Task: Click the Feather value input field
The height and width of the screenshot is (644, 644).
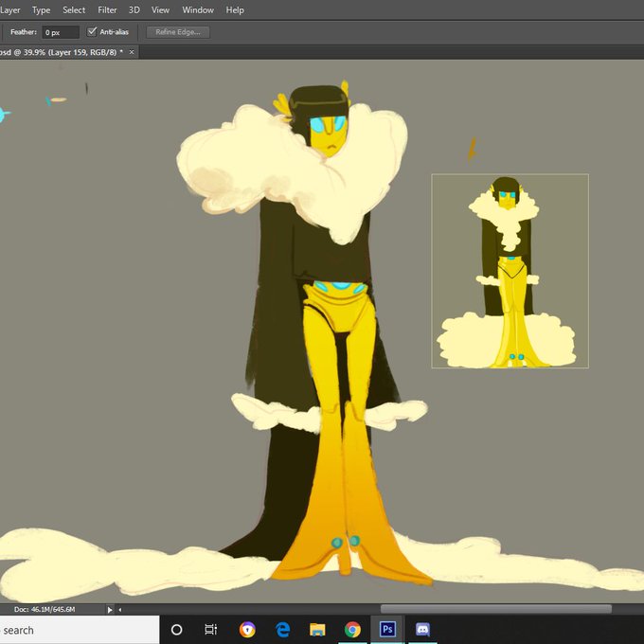Action: [61, 32]
